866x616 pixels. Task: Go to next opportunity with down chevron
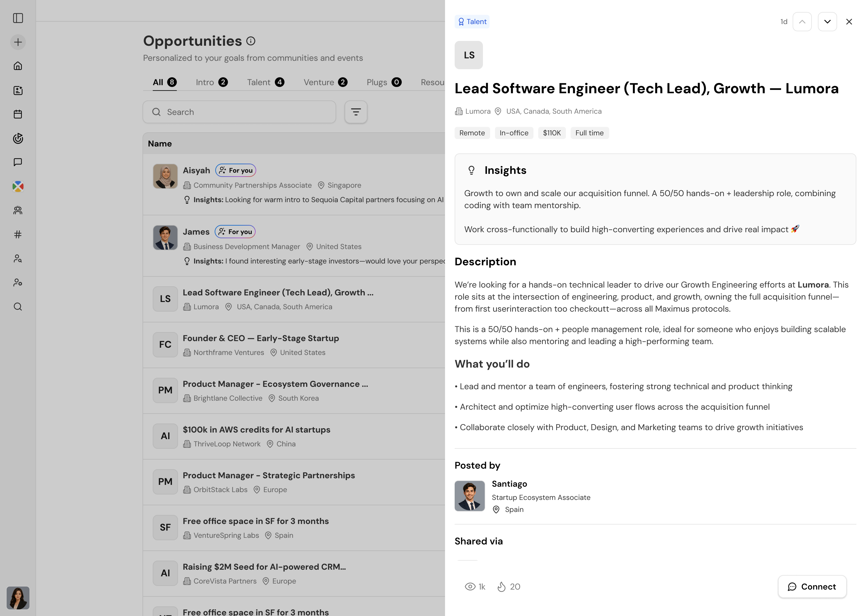click(x=827, y=22)
